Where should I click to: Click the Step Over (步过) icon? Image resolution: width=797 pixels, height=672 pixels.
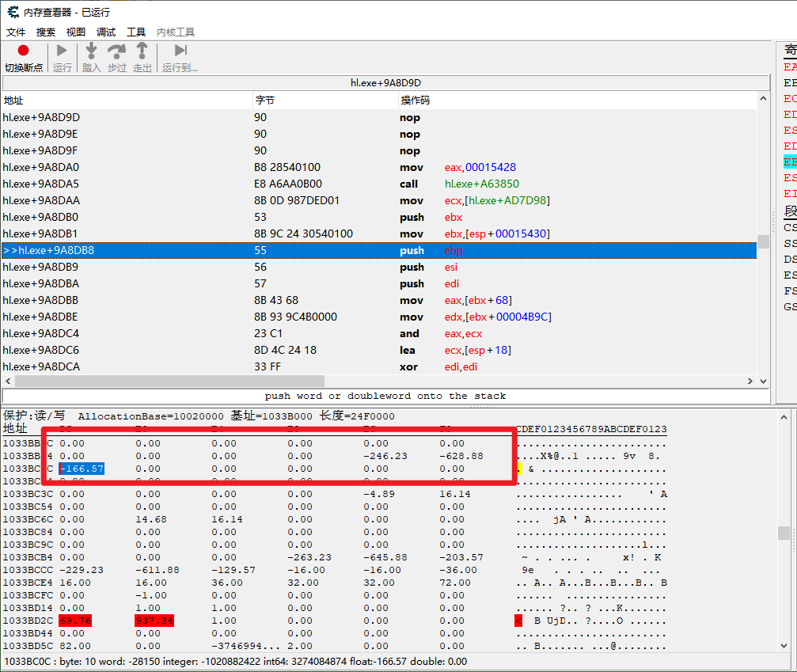click(x=116, y=51)
